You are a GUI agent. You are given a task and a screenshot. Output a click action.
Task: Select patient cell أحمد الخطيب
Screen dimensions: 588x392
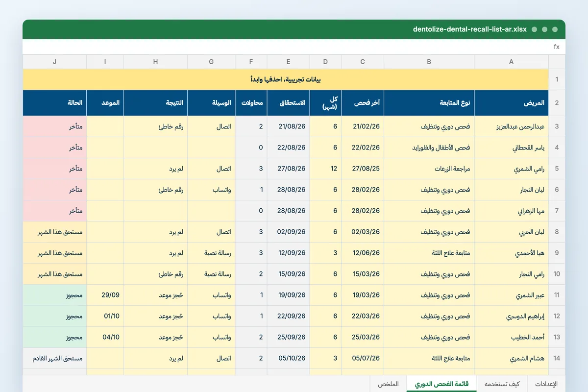511,337
